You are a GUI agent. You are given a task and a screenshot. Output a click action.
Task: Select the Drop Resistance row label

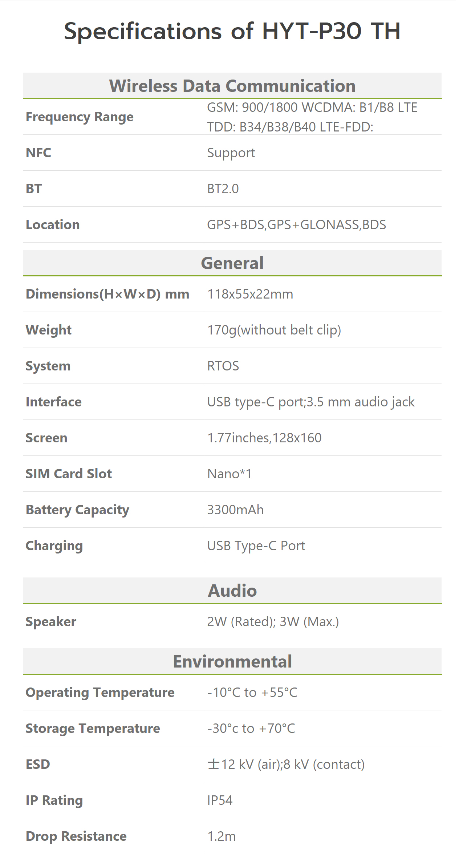point(76,836)
